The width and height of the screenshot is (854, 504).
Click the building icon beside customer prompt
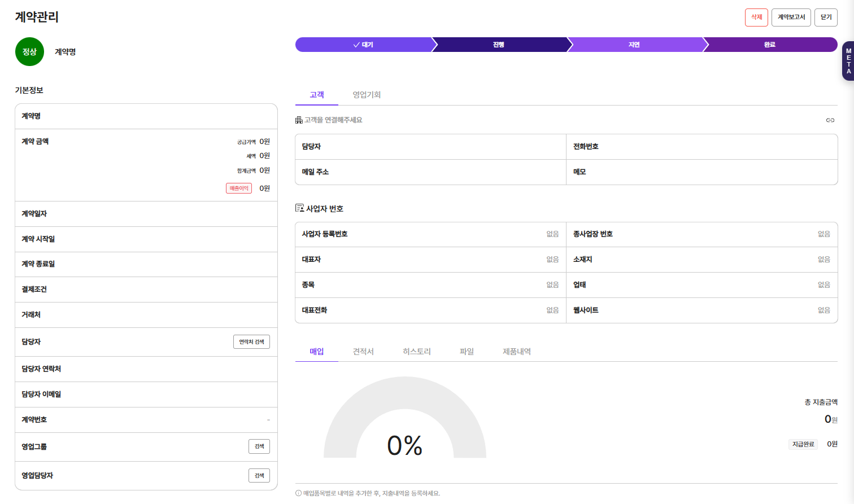click(299, 120)
